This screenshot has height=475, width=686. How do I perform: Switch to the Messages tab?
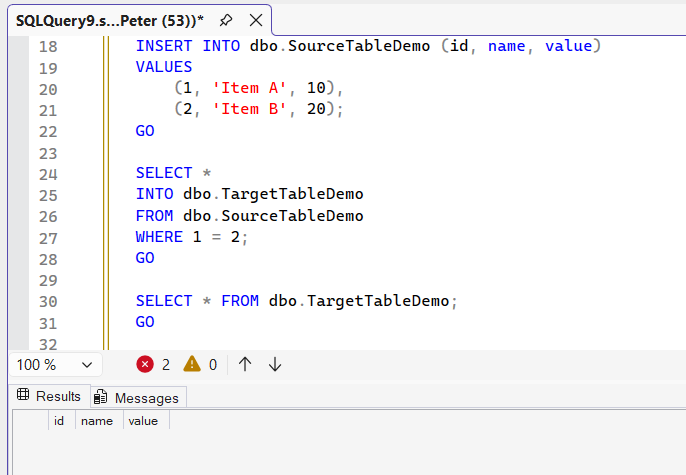pyautogui.click(x=138, y=397)
